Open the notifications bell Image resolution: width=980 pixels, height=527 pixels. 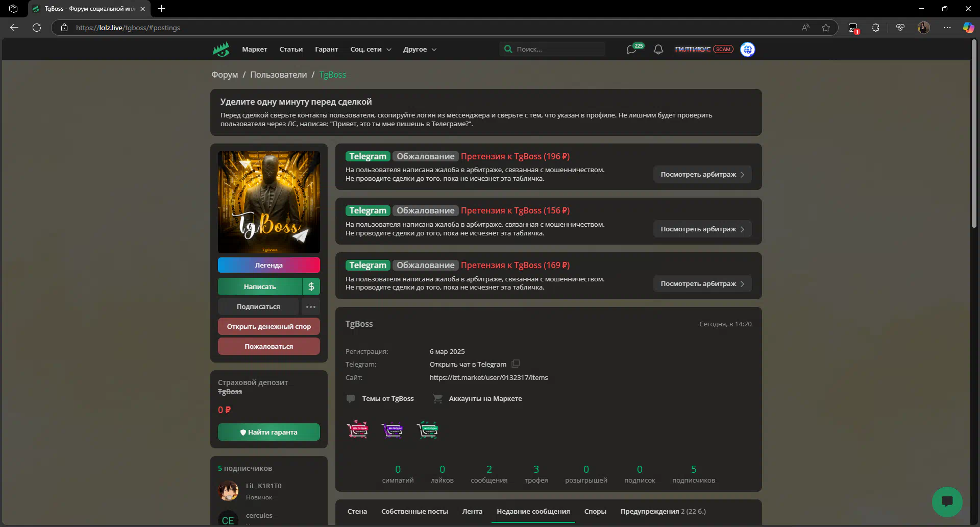[658, 50]
